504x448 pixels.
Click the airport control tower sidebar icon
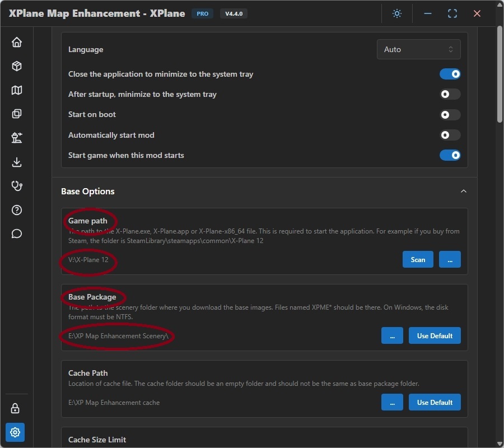[17, 138]
